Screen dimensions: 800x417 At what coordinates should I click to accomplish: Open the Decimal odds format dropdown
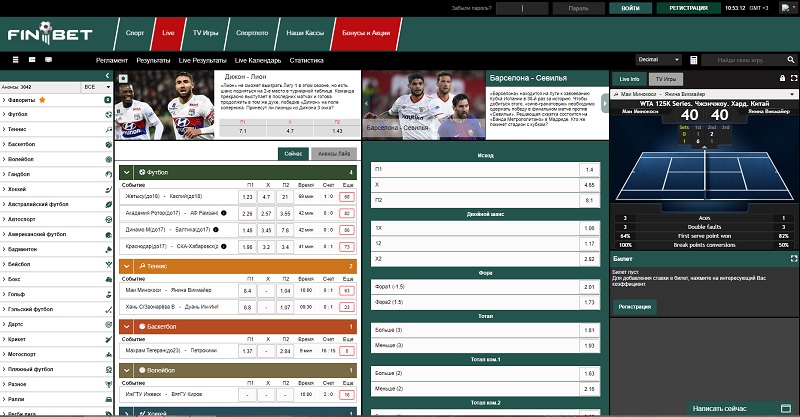pos(658,60)
